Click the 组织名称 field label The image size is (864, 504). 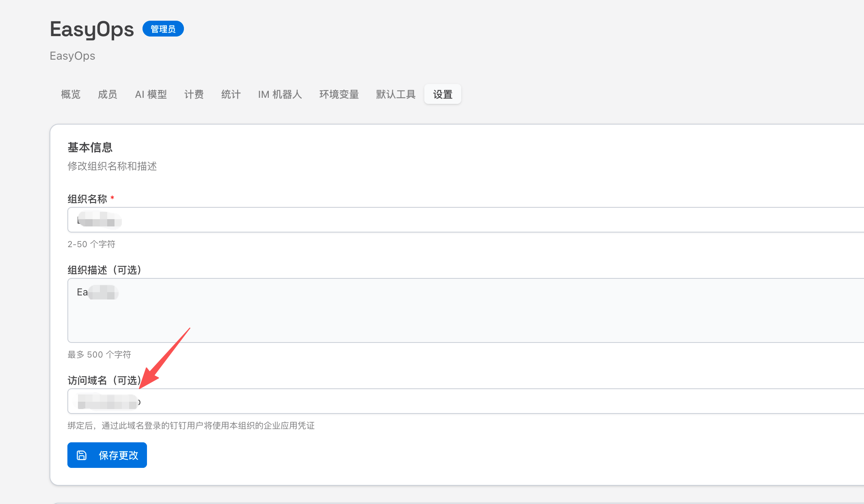(x=87, y=199)
